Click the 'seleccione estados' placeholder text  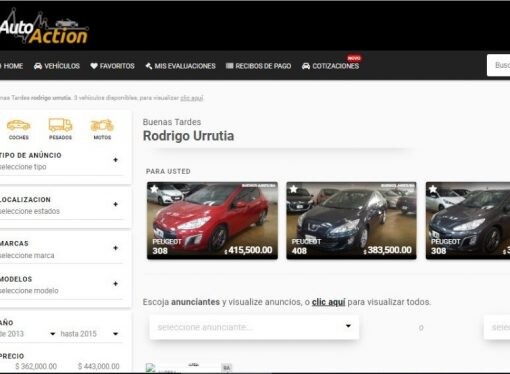tap(30, 211)
